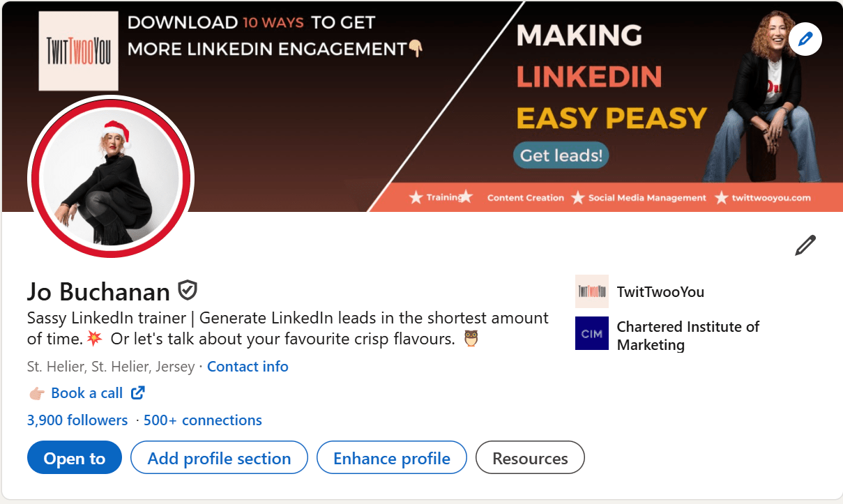Click the TwitTwooYou company logo icon
The height and width of the screenshot is (504, 843).
click(592, 291)
